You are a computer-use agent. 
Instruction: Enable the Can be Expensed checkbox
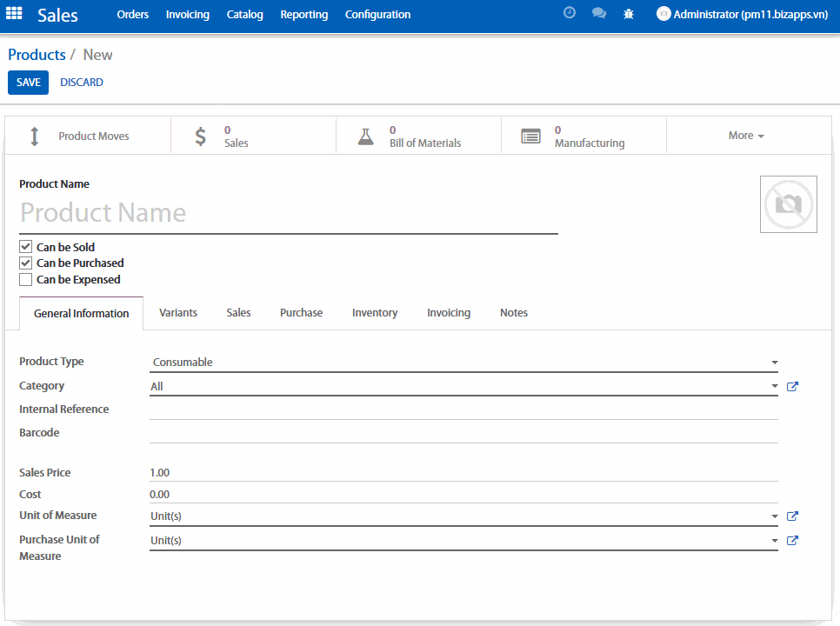(26, 279)
